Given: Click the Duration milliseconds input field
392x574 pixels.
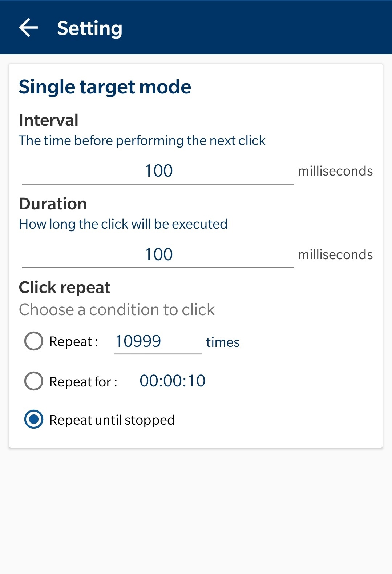Looking at the screenshot, I should [x=158, y=255].
